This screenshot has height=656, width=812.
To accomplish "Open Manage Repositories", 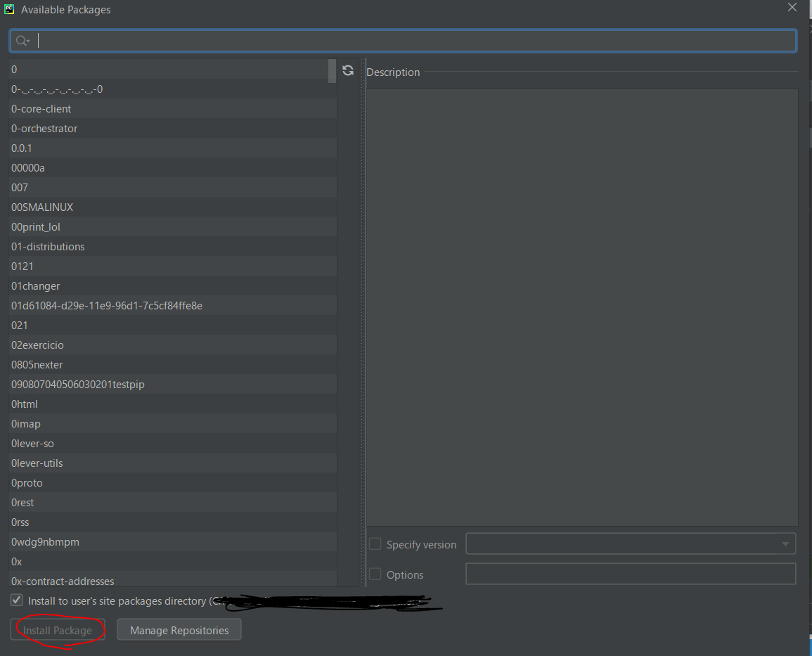I will click(x=179, y=630).
